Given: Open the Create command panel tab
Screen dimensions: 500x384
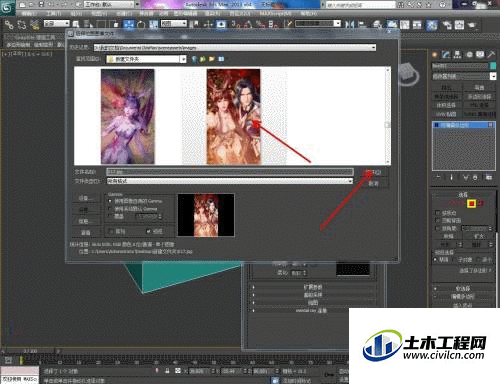Looking at the screenshot, I should (435, 54).
